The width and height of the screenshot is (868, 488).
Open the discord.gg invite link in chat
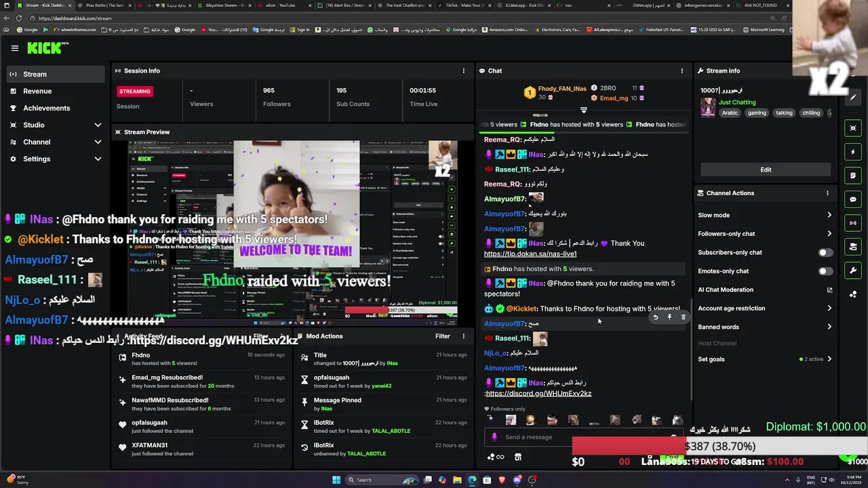coord(538,394)
